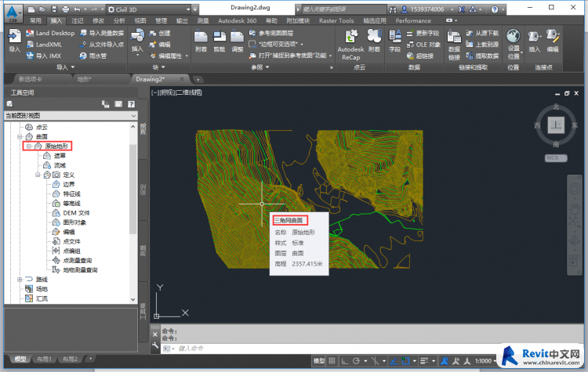Click the 二维线框 visual style viewport control
This screenshot has height=372, width=588.
189,92
